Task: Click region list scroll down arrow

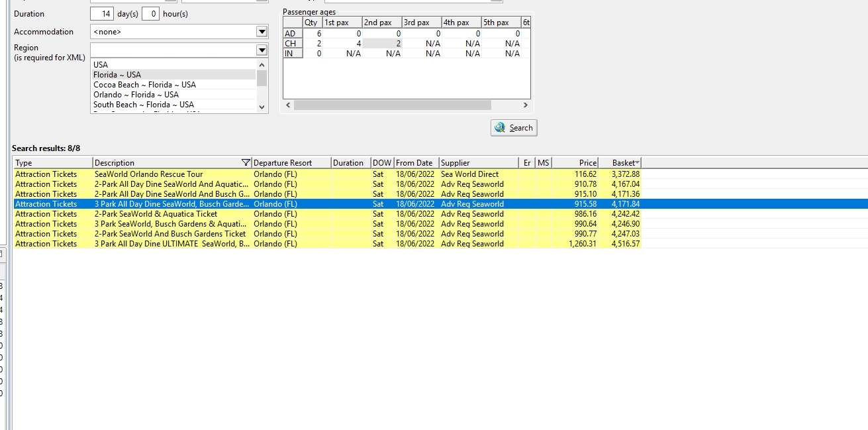Action: [x=262, y=107]
